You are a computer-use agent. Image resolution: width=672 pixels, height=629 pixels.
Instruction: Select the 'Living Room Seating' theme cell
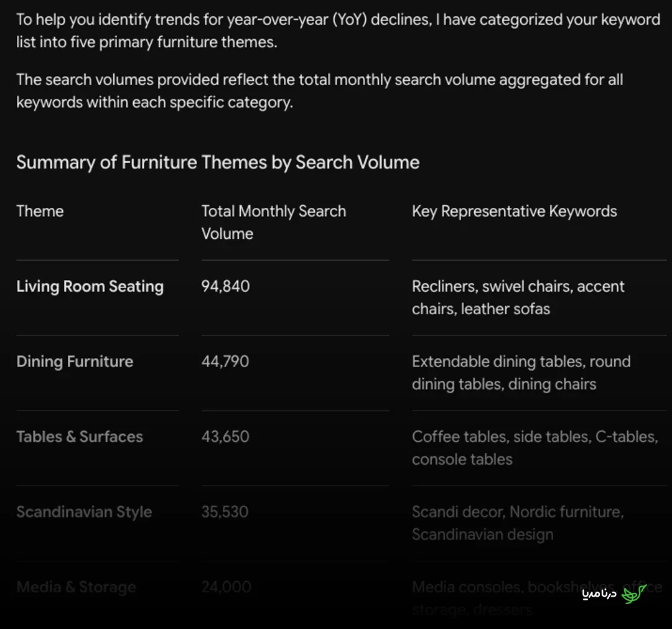click(90, 286)
